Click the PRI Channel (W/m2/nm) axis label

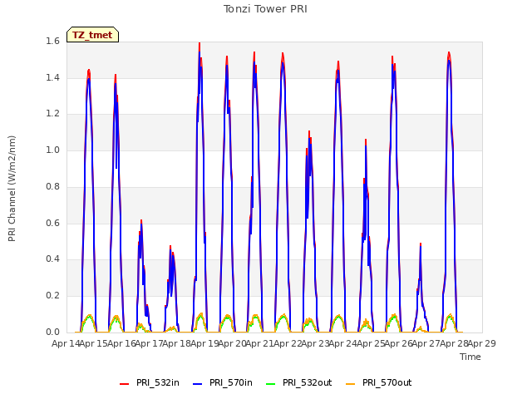pos(12,189)
